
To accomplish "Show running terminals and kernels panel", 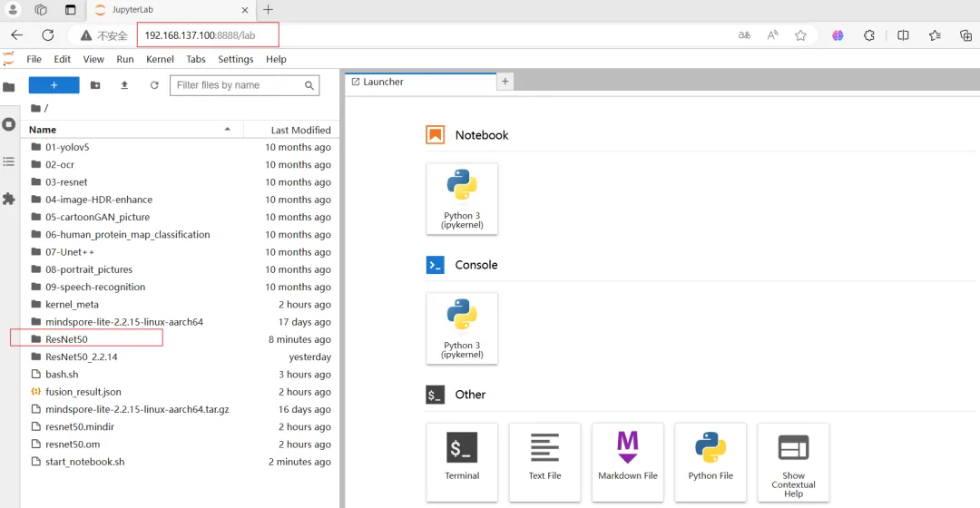I will 9,124.
